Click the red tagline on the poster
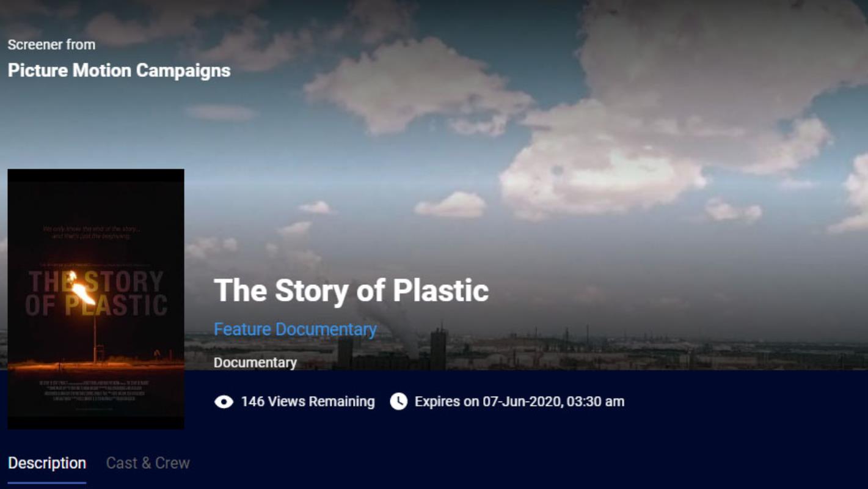The height and width of the screenshot is (489, 868). coord(92,232)
